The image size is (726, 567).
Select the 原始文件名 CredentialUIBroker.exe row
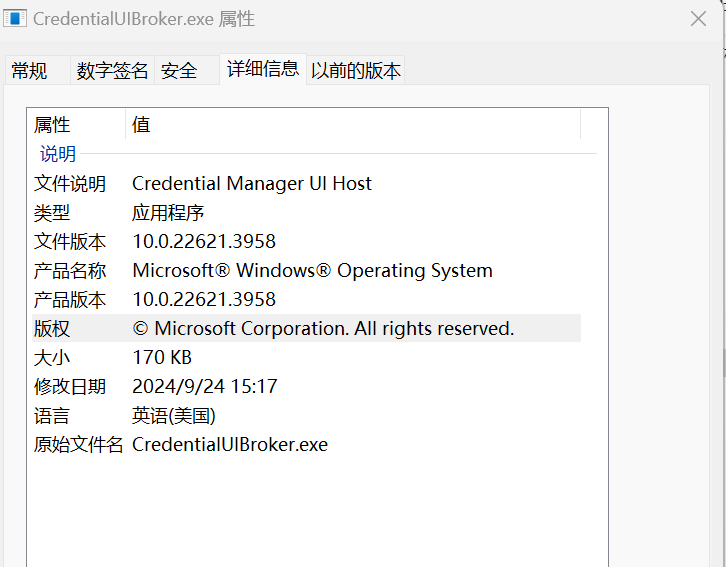pyautogui.click(x=306, y=444)
